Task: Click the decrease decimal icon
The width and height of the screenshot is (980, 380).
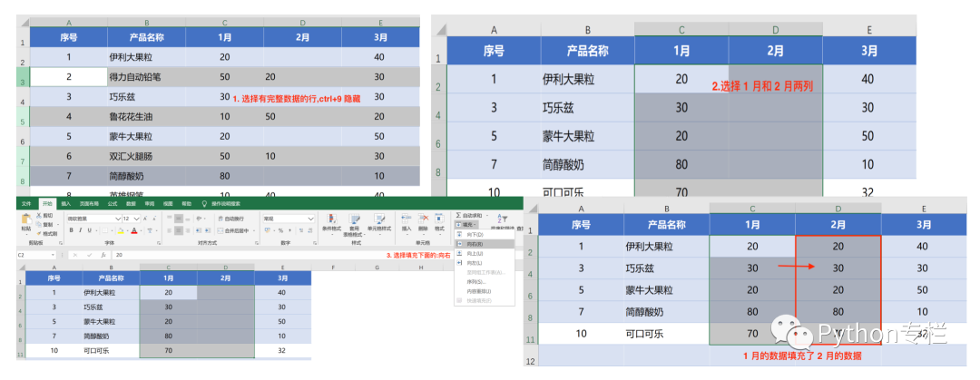Action: coord(310,230)
